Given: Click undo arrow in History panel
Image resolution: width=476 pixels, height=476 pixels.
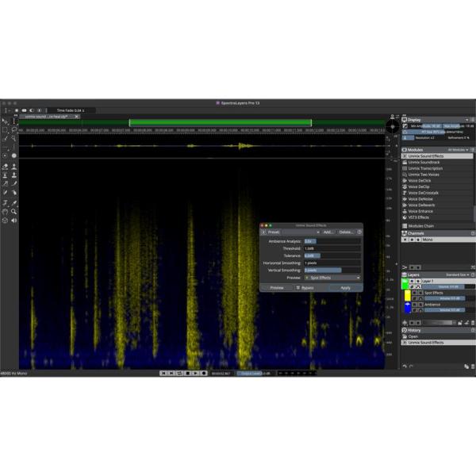Looking at the screenshot, I should tap(405, 367).
